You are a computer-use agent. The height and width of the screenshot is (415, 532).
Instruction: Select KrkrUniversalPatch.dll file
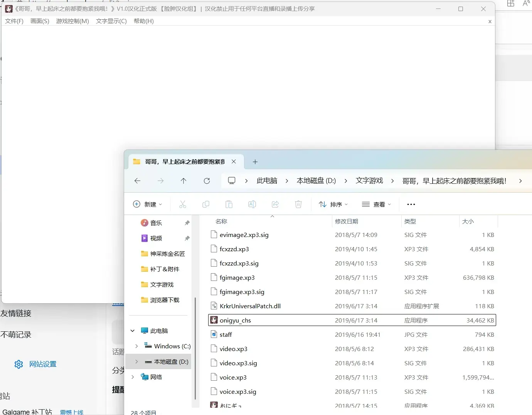(250, 306)
